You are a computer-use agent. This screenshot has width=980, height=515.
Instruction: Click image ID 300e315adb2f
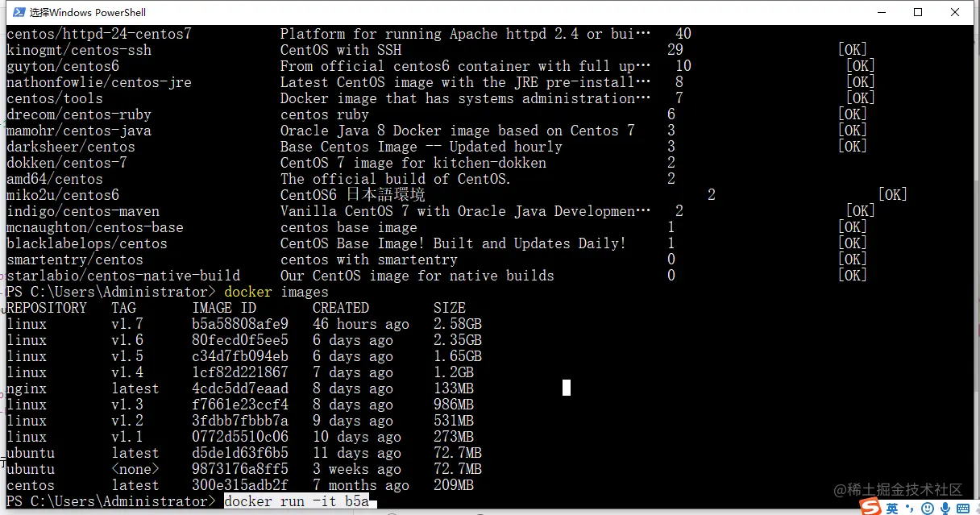pos(240,485)
